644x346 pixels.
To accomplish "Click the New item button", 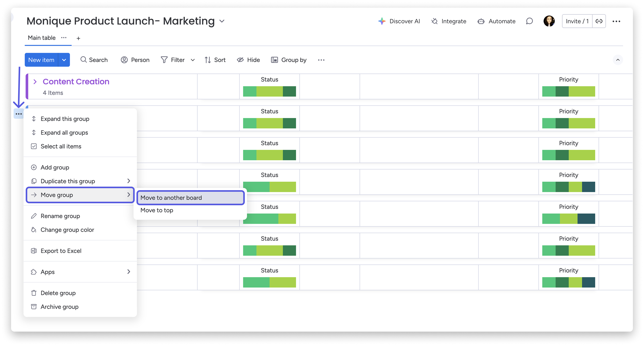I will click(x=41, y=60).
